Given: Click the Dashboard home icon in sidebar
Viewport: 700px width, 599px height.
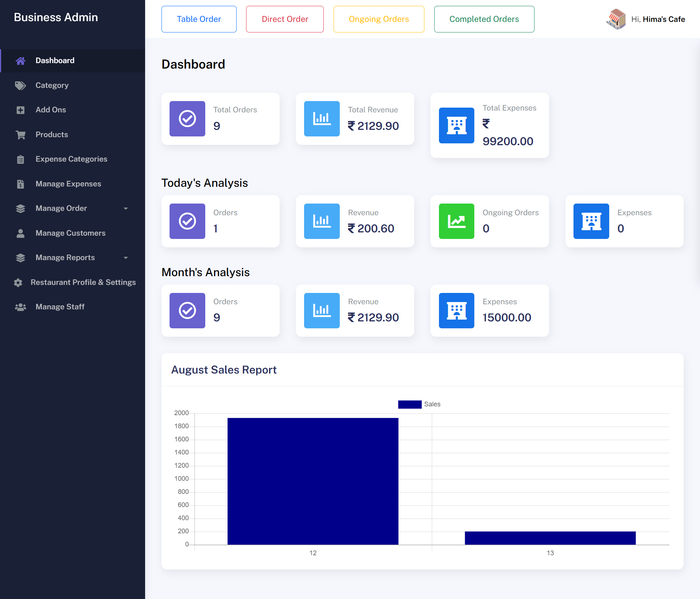Looking at the screenshot, I should point(20,61).
